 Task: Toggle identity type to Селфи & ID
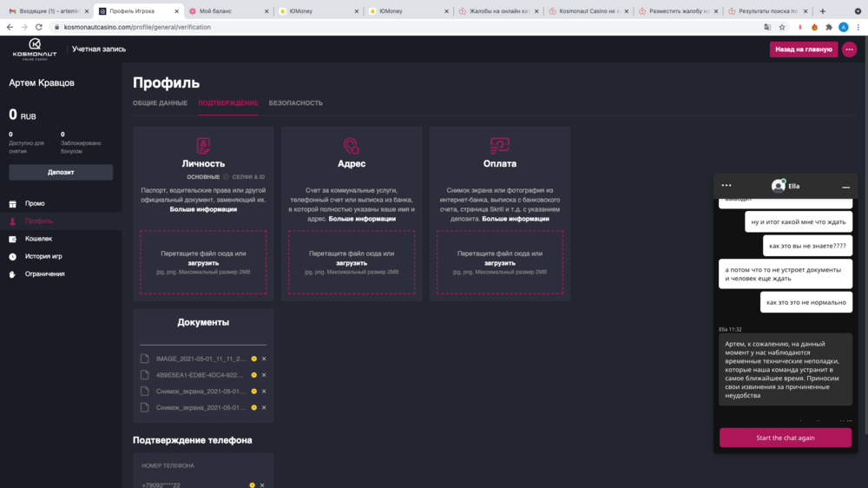(247, 177)
